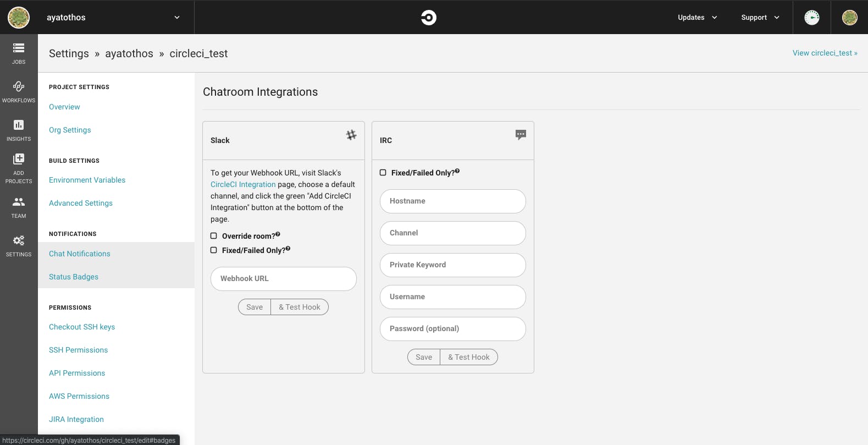Click the Slack card title

coord(220,140)
